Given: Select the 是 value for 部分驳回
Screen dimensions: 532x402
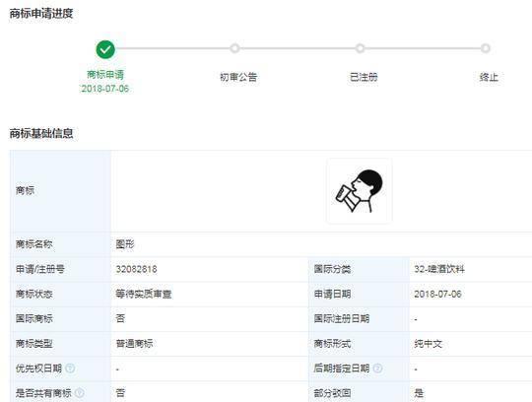Looking at the screenshot, I should coord(419,393).
